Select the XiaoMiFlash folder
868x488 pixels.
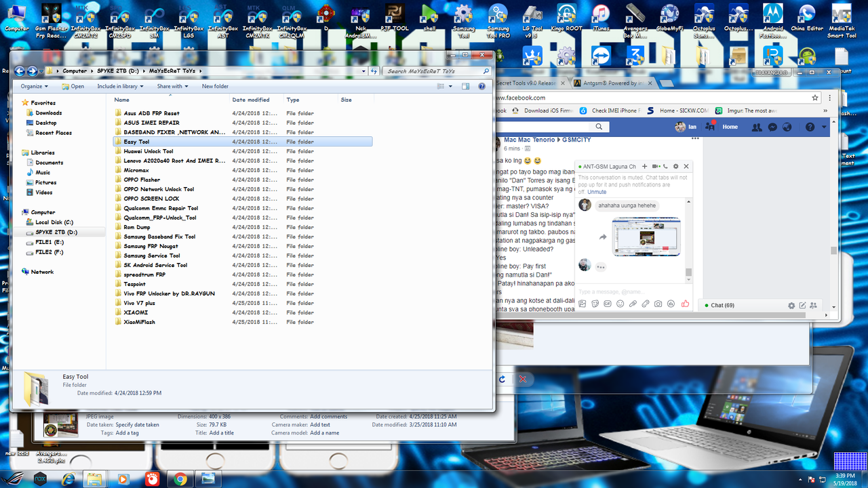tap(140, 322)
